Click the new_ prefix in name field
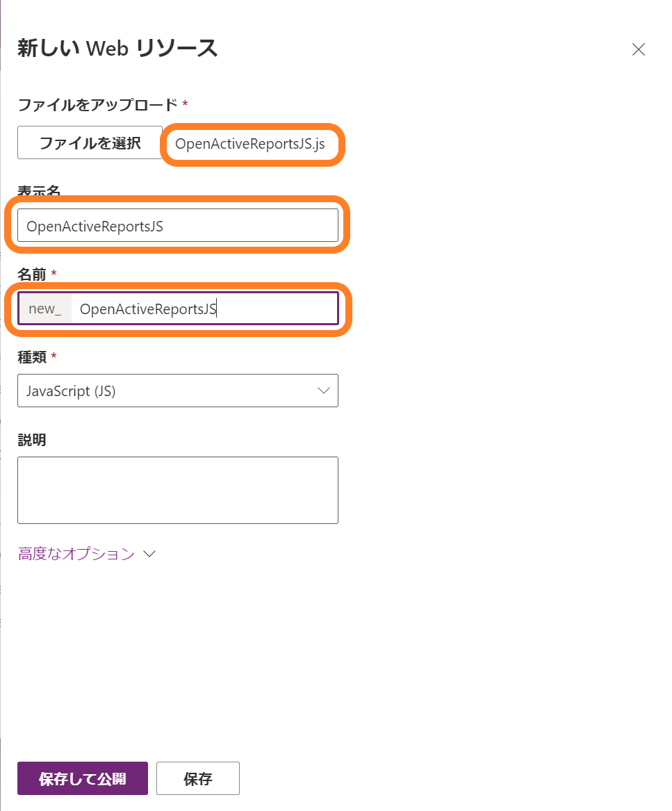Viewport: 672px width, 811px height. tap(45, 309)
